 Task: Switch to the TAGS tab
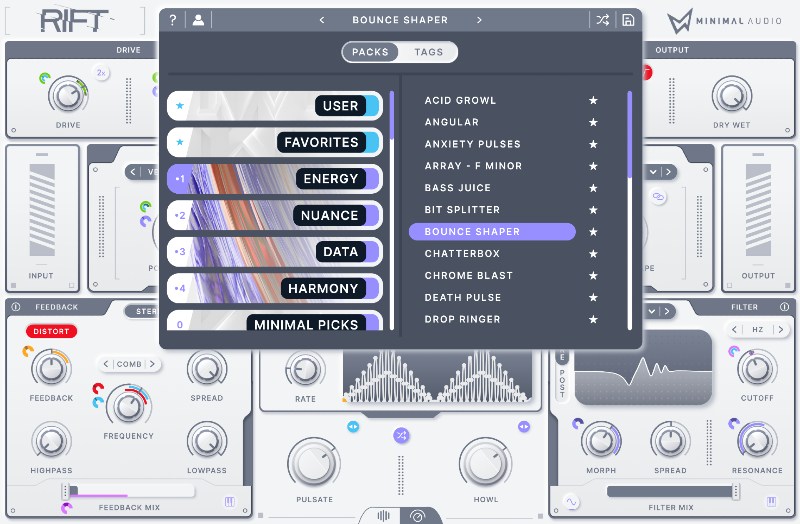429,52
